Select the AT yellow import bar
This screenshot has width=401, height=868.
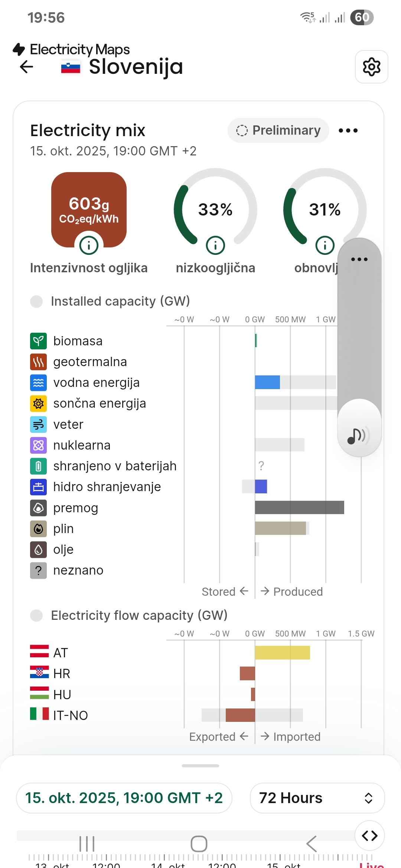(x=282, y=652)
